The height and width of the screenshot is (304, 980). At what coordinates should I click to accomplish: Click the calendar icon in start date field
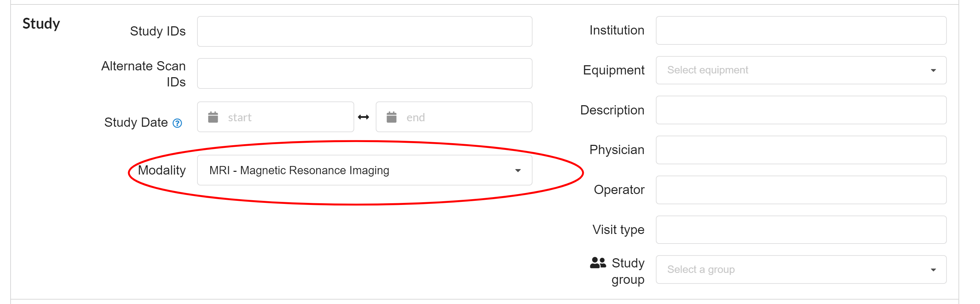point(213,117)
